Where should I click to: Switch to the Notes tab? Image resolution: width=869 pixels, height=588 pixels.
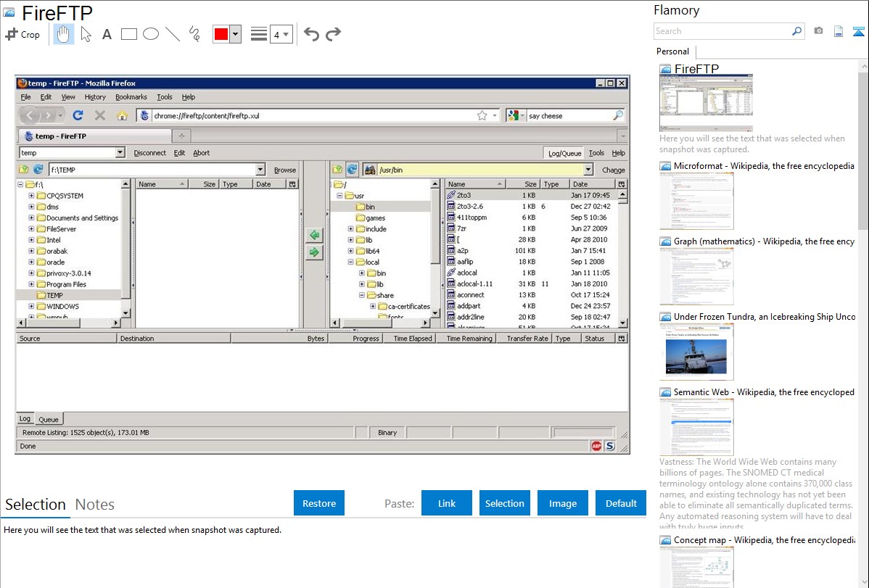[95, 505]
